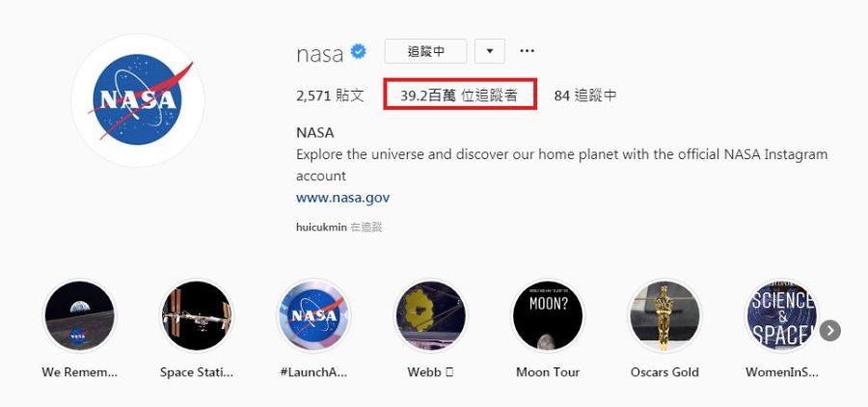Image resolution: width=868 pixels, height=407 pixels.
Task: Open the Space Station story highlight
Action: (x=197, y=316)
